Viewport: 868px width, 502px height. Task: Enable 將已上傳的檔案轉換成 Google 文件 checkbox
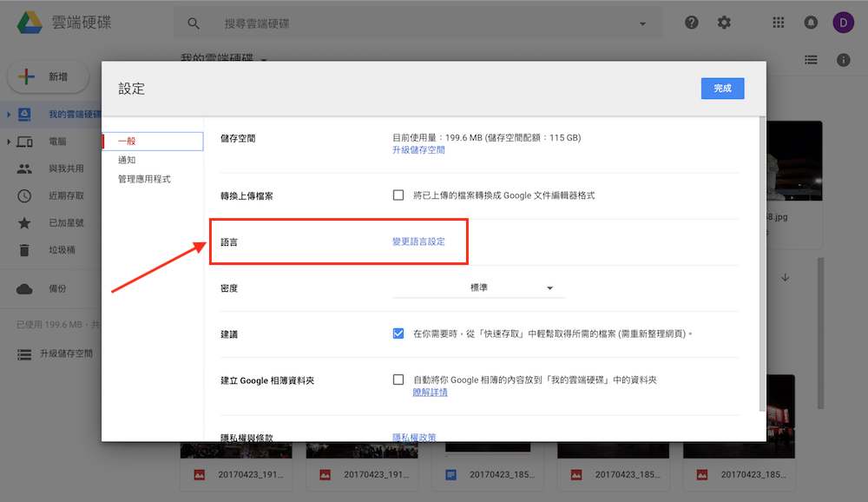click(x=398, y=195)
